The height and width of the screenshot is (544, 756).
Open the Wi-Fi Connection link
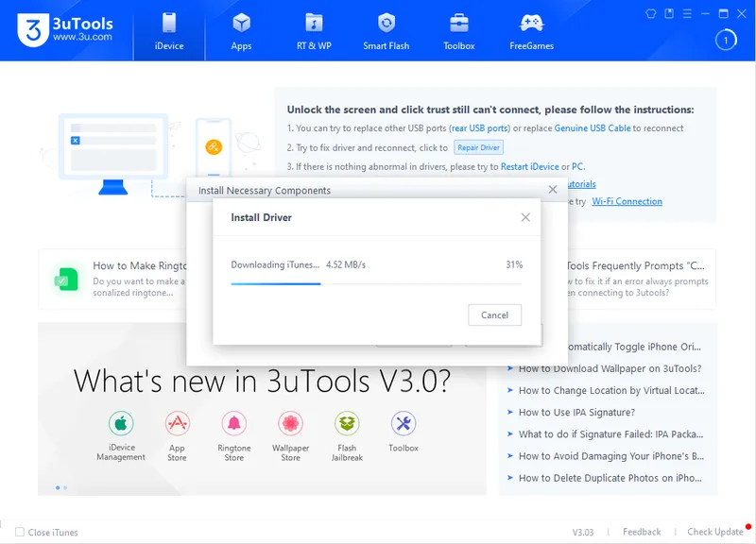[x=627, y=201]
